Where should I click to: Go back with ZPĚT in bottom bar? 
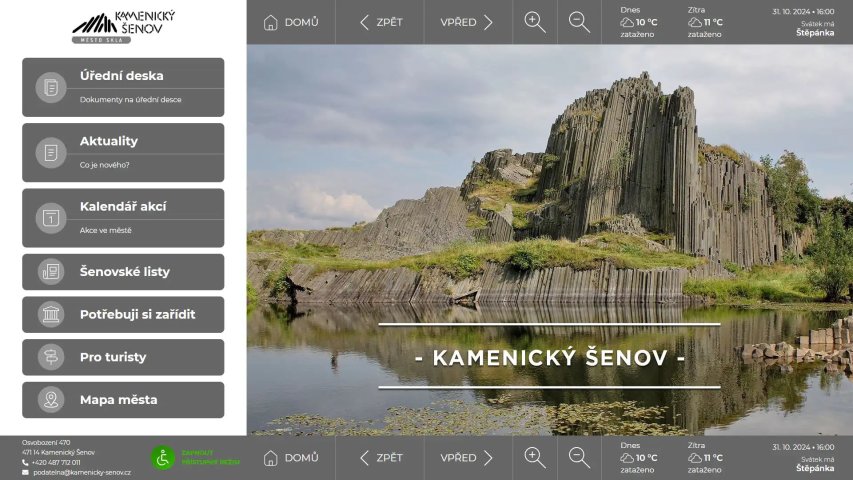pos(380,457)
